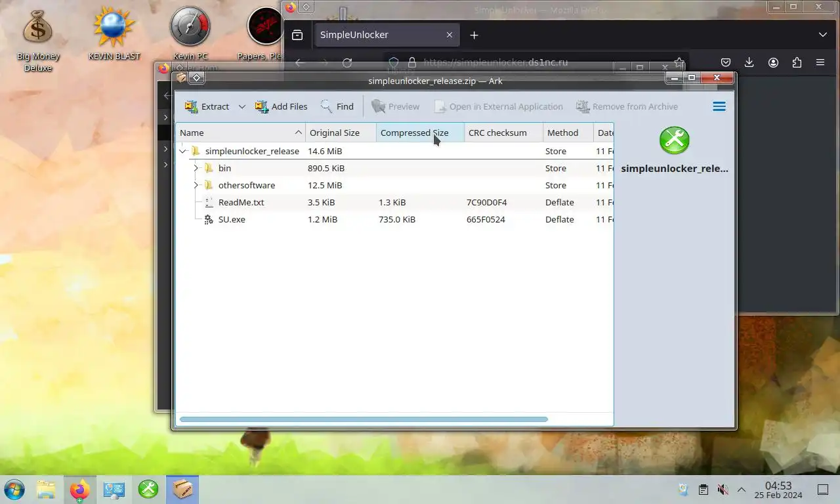
Task: Sort by CRC checksum column
Action: (503, 133)
